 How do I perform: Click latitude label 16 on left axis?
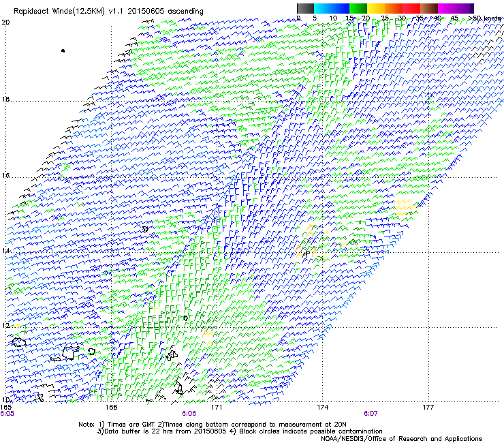point(5,176)
